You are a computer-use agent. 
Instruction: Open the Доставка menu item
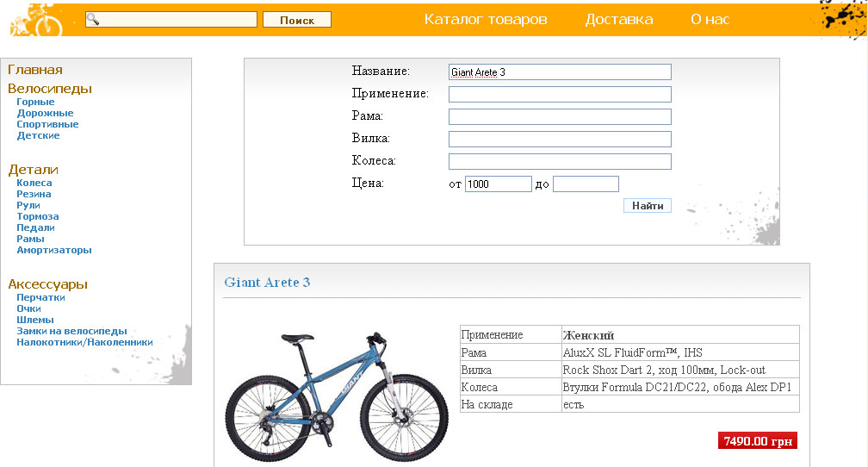619,20
